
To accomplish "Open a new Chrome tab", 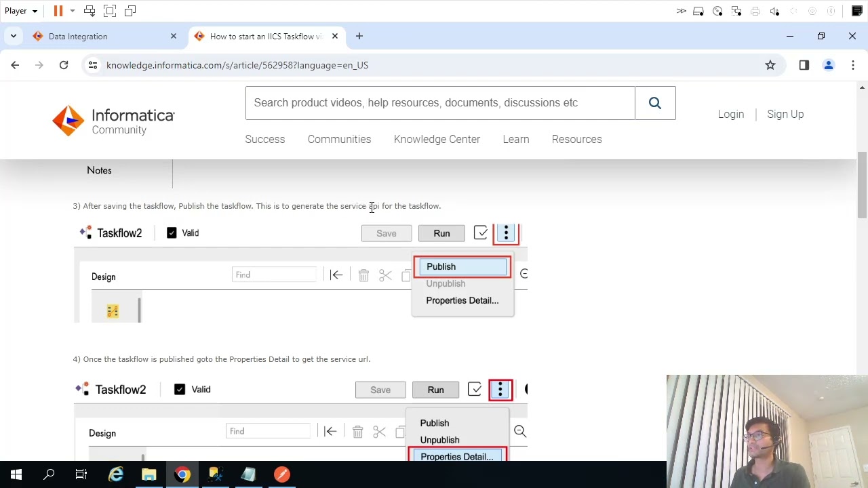I will tap(359, 36).
